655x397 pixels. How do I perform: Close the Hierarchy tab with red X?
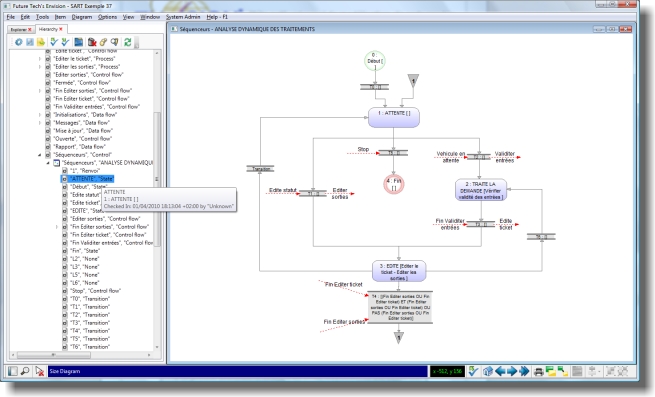(61, 29)
